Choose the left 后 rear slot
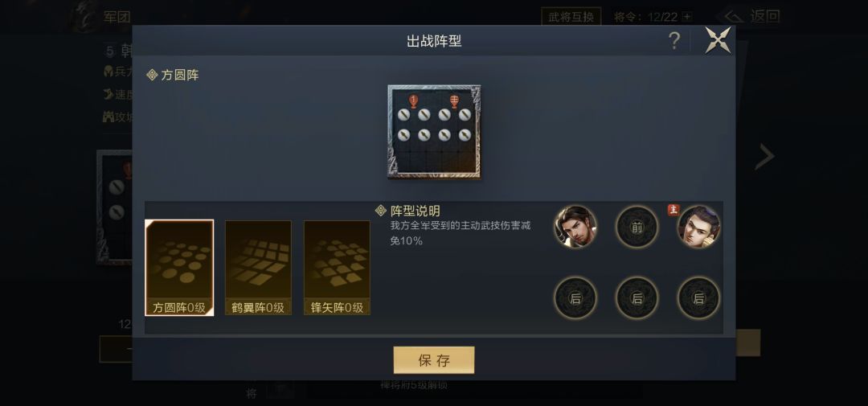Viewport: 868px width, 406px height. tap(575, 298)
